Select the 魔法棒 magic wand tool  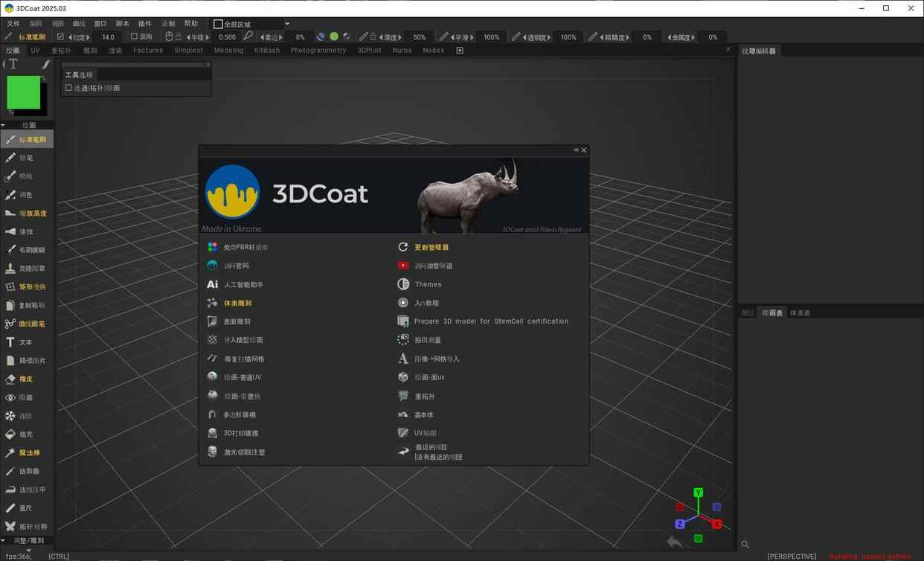tap(27, 453)
